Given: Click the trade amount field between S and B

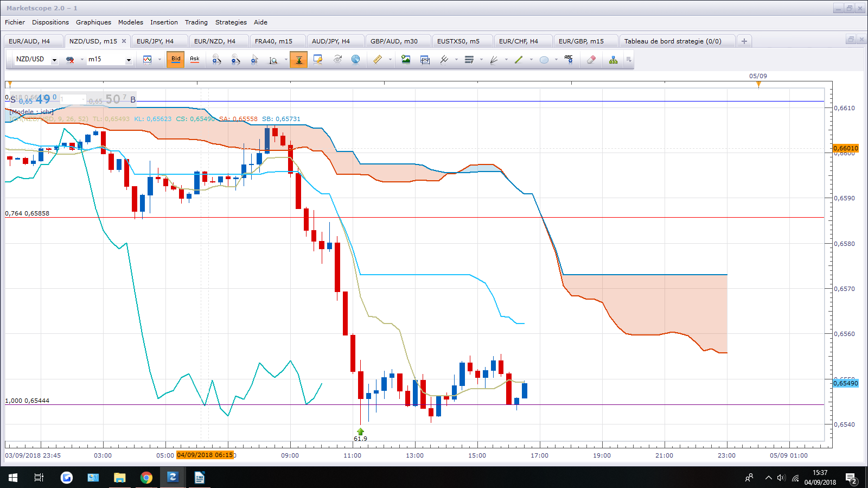Looking at the screenshot, I should click(x=73, y=99).
